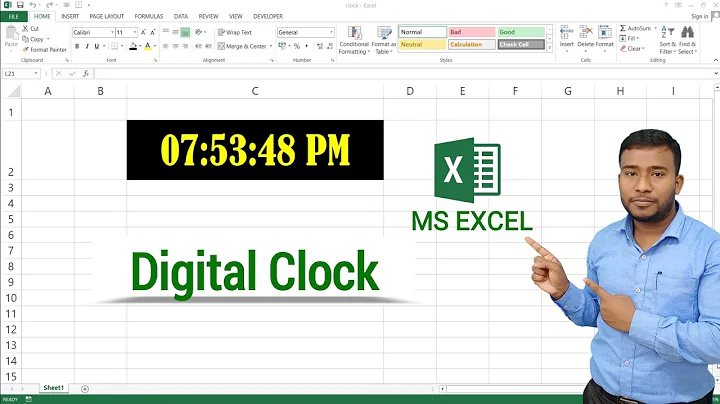Confirm the formula bar entry

click(x=72, y=73)
